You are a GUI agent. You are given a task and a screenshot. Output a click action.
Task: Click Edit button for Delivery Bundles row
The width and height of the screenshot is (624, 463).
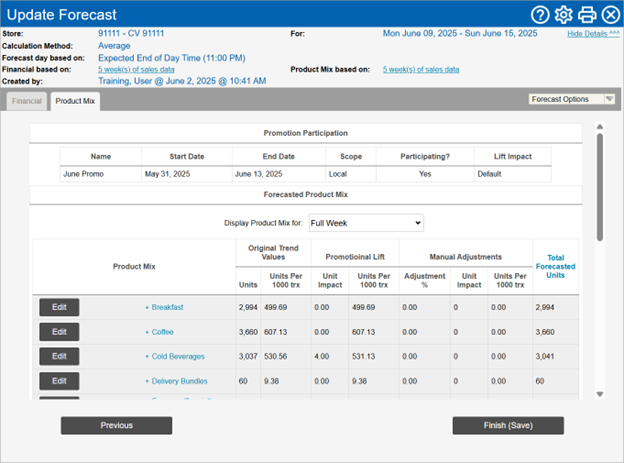[x=59, y=381]
